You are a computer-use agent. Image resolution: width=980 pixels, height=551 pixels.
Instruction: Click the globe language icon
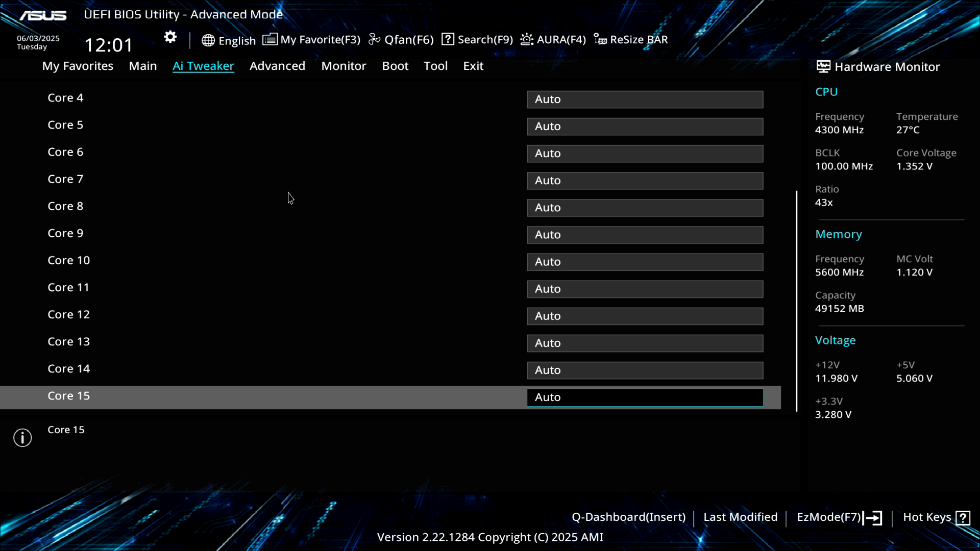point(208,40)
